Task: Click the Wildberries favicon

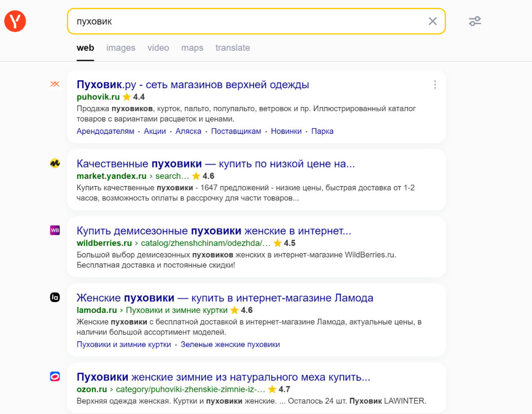Action: 55,230
